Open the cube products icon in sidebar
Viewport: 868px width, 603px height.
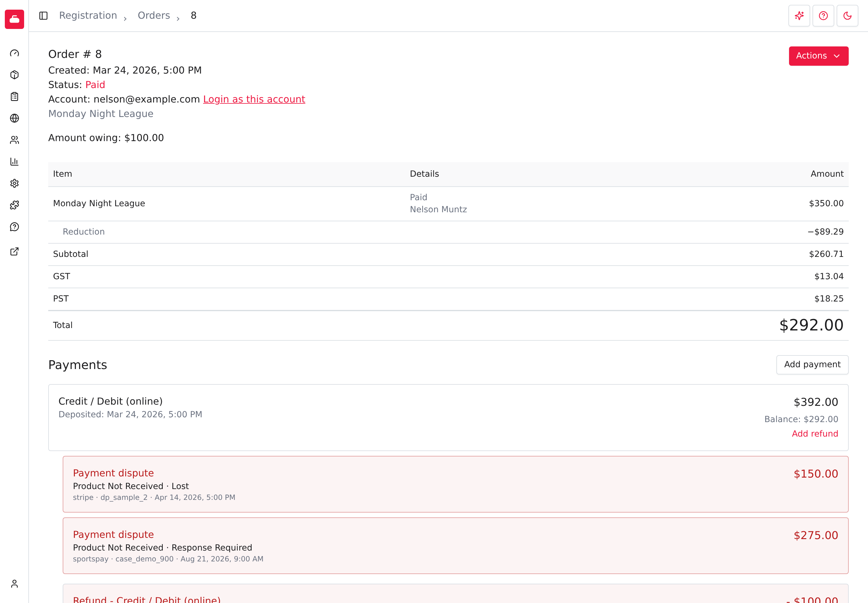tap(14, 75)
